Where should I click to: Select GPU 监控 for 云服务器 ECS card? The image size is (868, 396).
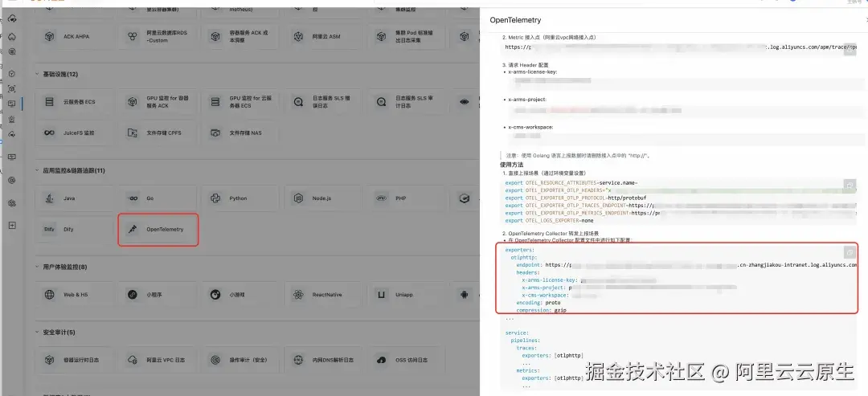tap(240, 102)
